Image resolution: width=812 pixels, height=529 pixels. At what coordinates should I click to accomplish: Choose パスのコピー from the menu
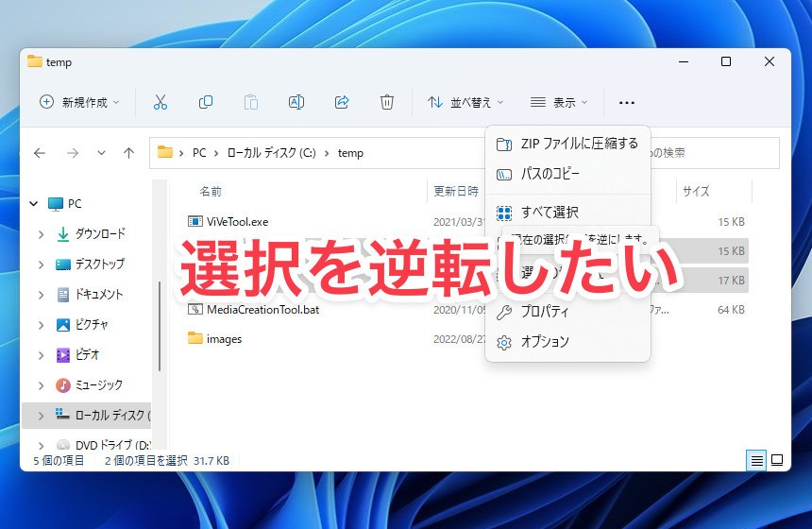[x=567, y=174]
